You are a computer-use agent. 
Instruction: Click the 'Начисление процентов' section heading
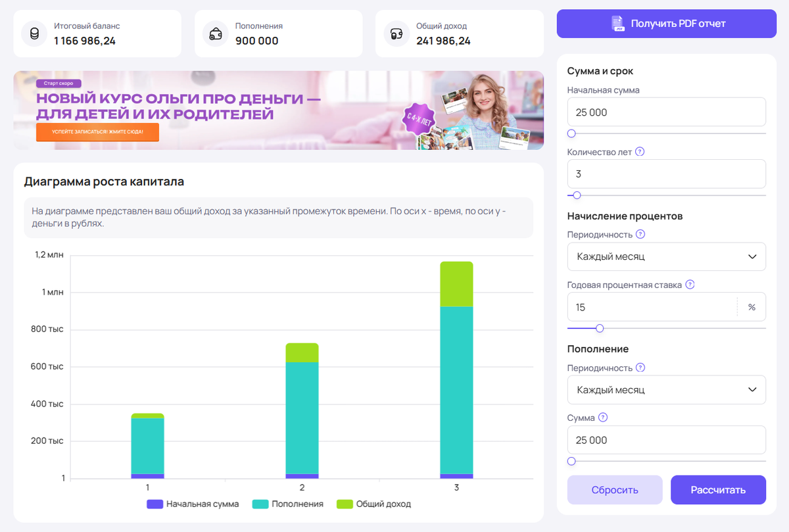pyautogui.click(x=625, y=216)
